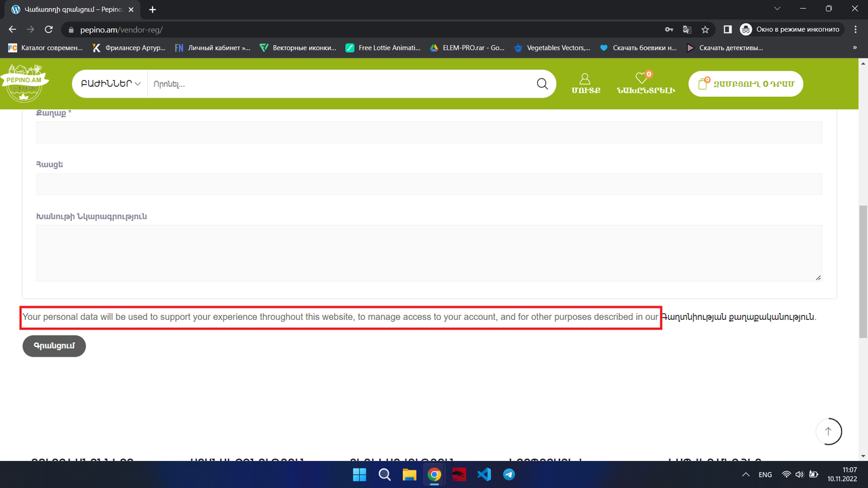The height and width of the screenshot is (488, 868).
Task: Open the Фрилансер Артур bookmark
Action: [x=128, y=48]
